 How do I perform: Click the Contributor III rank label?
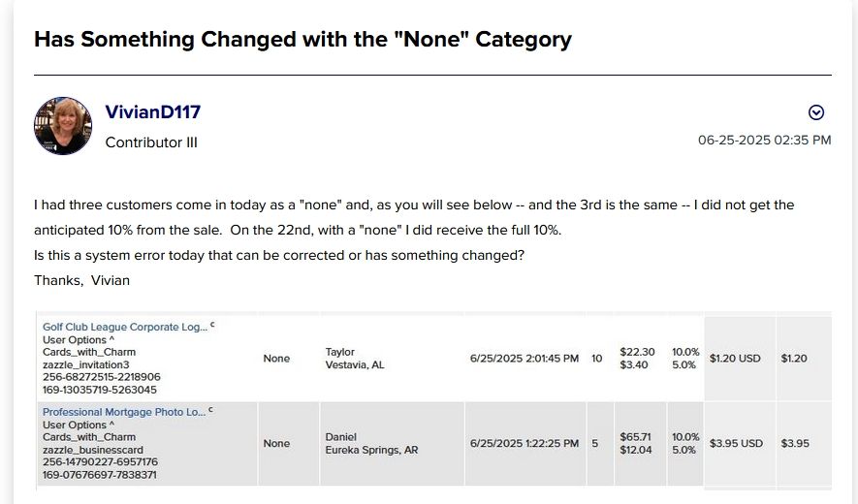[151, 142]
